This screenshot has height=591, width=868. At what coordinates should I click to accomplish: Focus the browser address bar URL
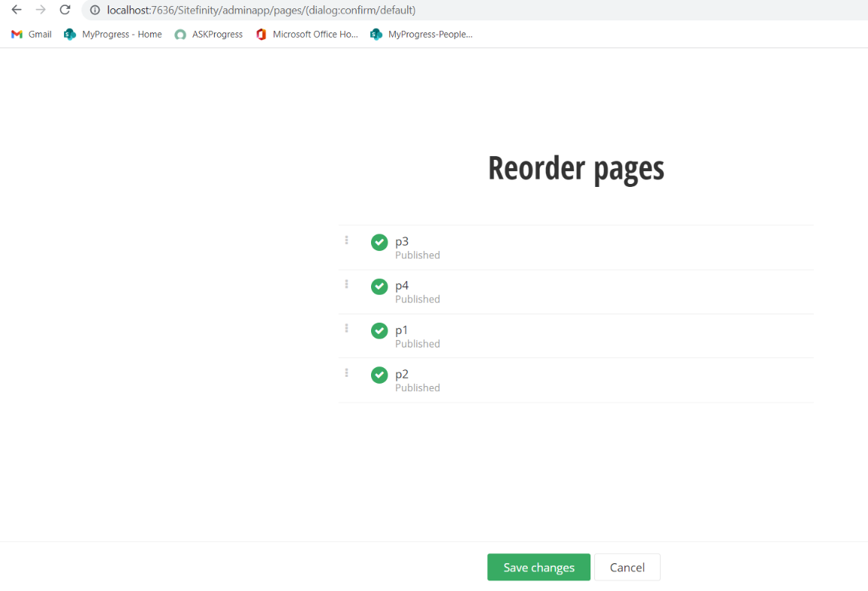click(261, 10)
